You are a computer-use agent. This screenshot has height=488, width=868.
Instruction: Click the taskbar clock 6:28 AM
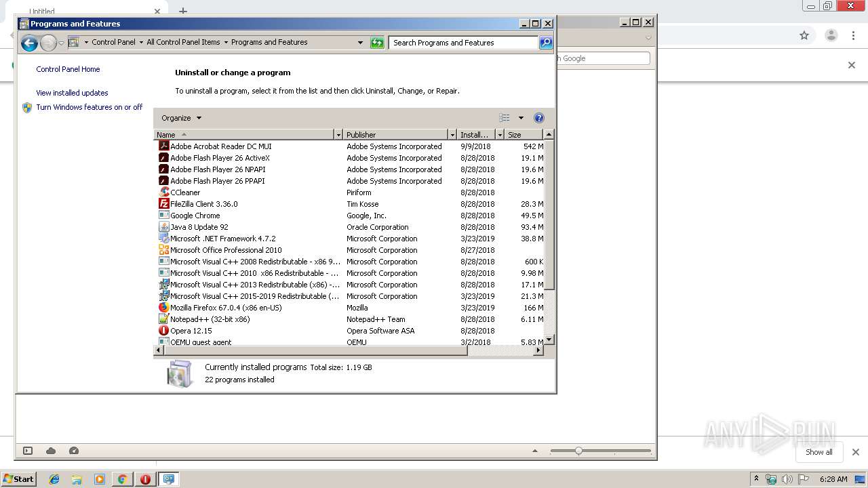tap(833, 479)
